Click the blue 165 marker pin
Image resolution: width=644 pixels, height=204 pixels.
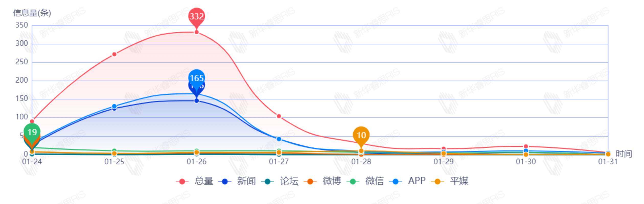point(197,78)
